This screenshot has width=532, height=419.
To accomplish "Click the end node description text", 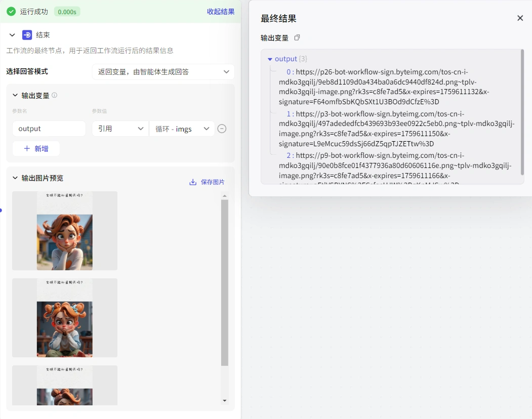I will pyautogui.click(x=90, y=51).
